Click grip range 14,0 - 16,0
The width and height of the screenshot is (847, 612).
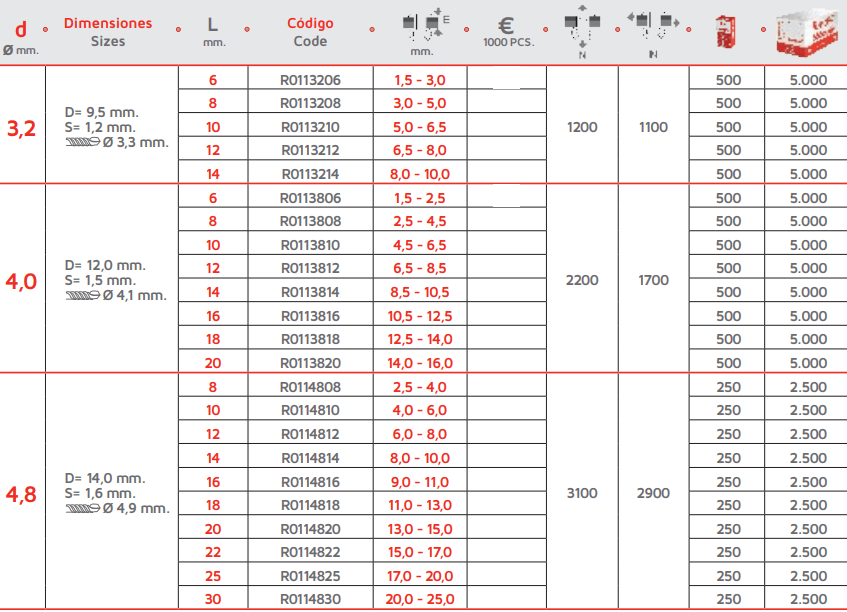point(420,362)
